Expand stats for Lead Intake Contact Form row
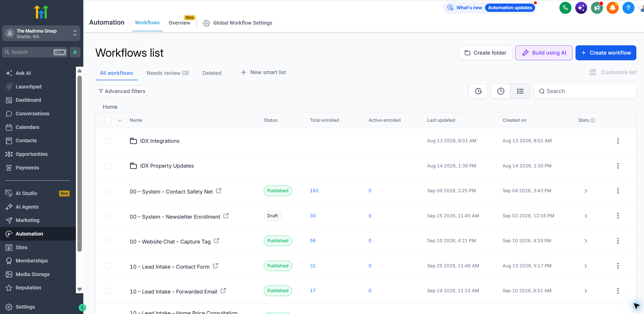This screenshot has width=644, height=314. point(586,266)
